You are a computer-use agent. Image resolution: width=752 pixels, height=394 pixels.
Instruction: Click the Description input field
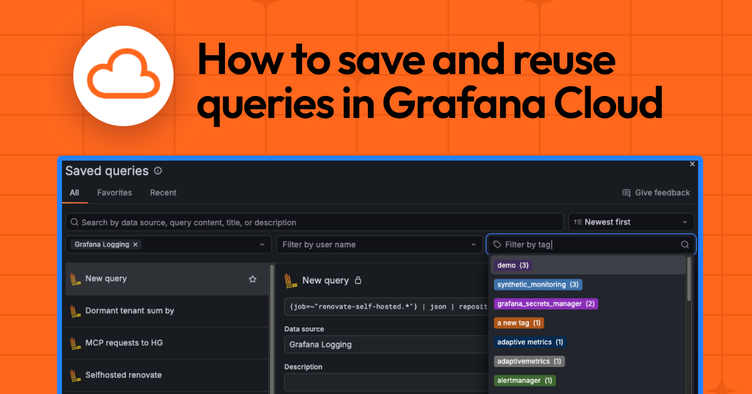[386, 382]
